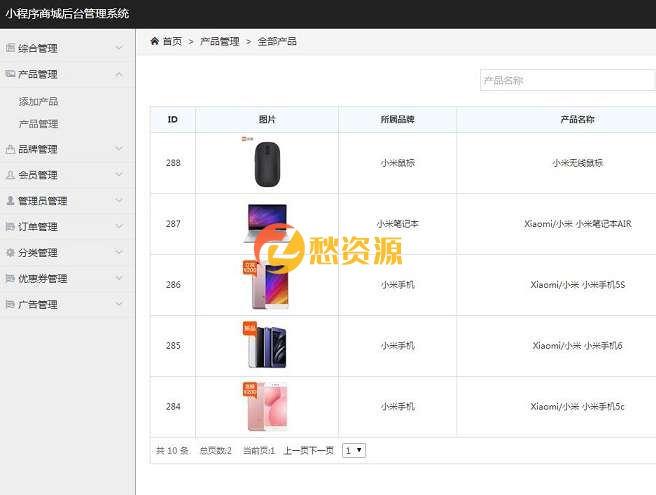Click the 分类管理 gear icon
656x495 pixels.
(10, 253)
